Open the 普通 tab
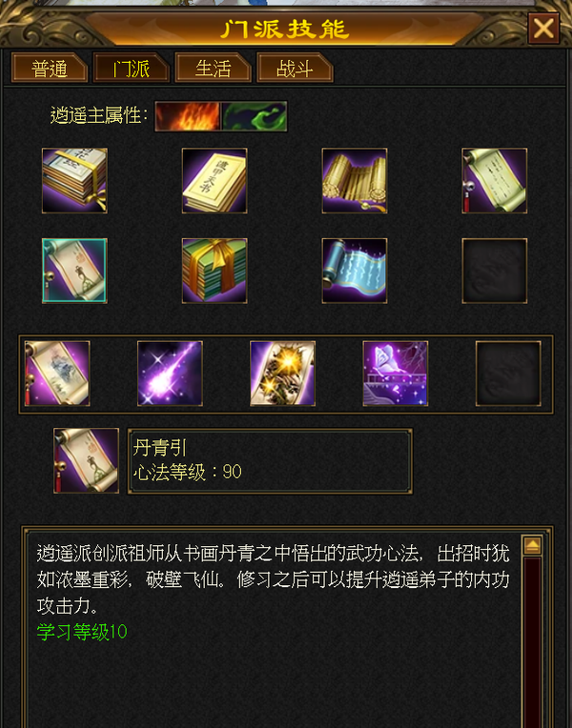This screenshot has height=728, width=572. (x=50, y=68)
